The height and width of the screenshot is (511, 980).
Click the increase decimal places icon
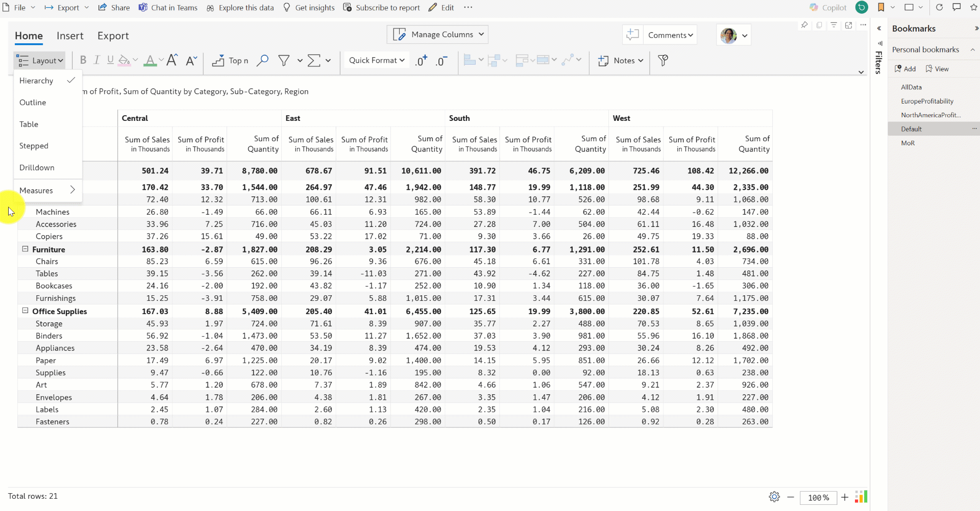coord(421,61)
